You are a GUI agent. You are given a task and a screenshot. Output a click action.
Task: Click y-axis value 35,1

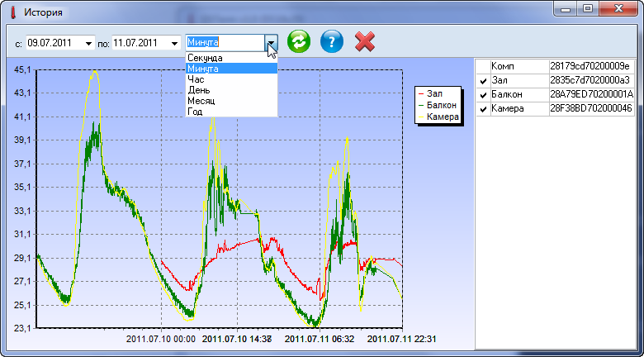[22, 187]
